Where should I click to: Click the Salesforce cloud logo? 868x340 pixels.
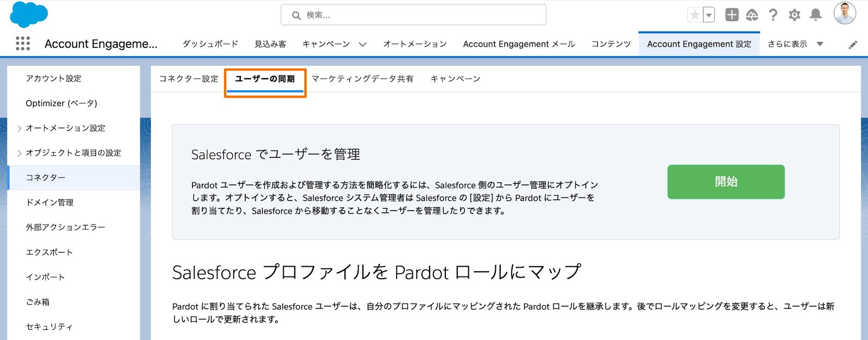29,15
